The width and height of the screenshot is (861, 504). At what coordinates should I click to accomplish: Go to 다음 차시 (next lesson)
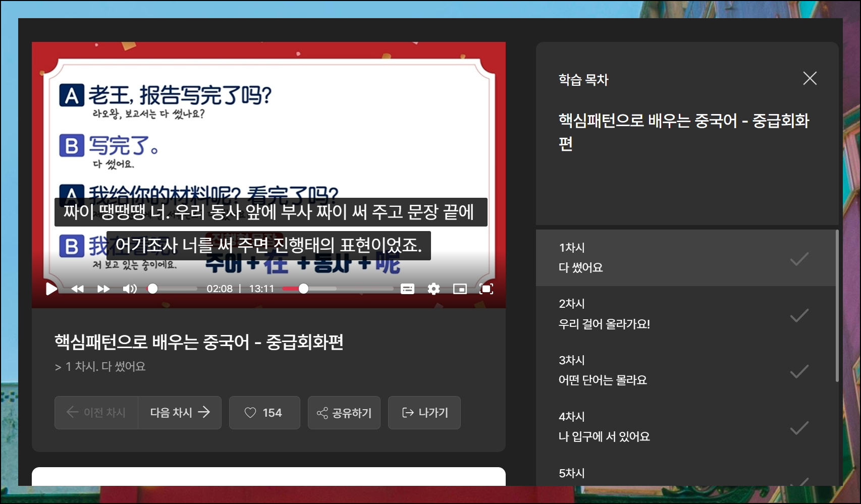[180, 413]
